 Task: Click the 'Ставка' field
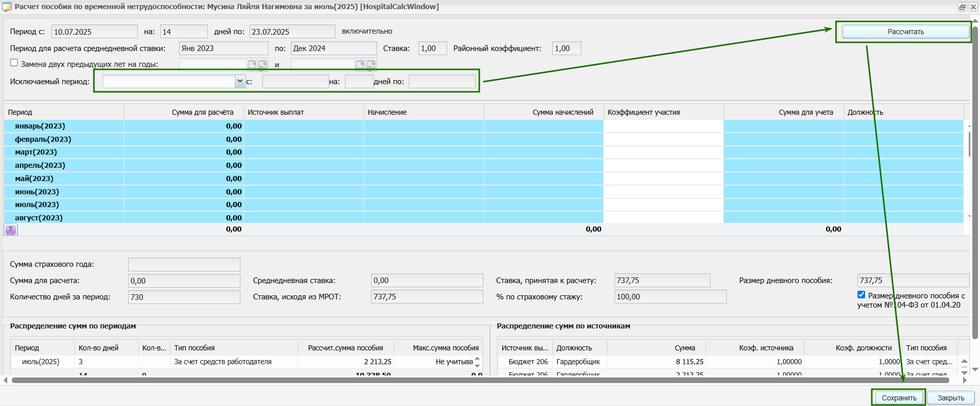432,48
